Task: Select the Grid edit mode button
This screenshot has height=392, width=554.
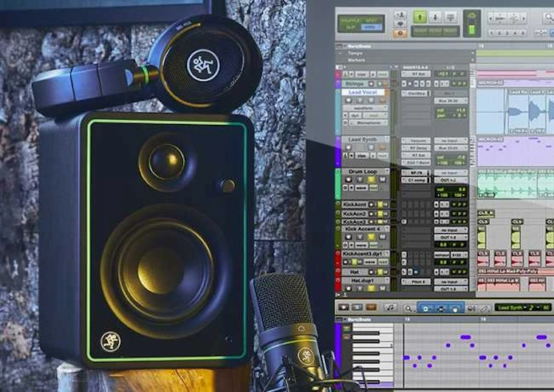Action: (371, 27)
